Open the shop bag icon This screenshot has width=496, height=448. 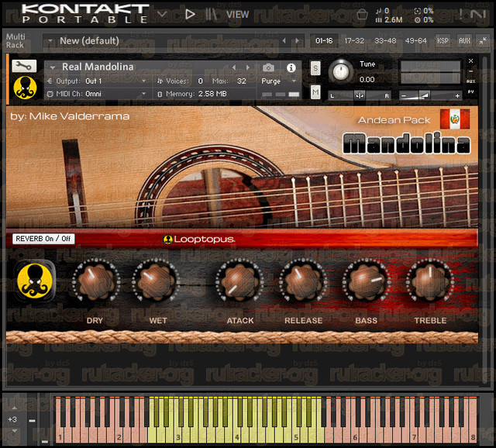click(362, 15)
